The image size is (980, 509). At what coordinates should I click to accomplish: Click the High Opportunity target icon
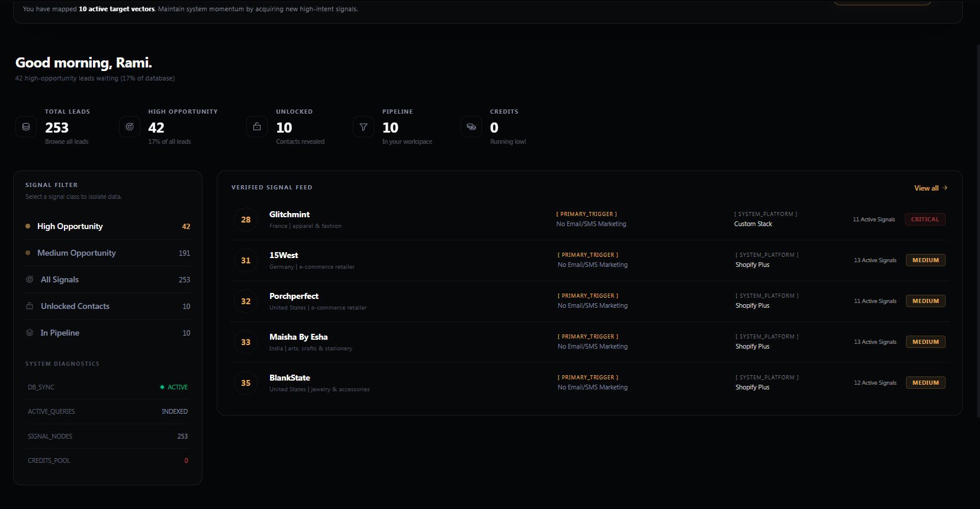(130, 127)
